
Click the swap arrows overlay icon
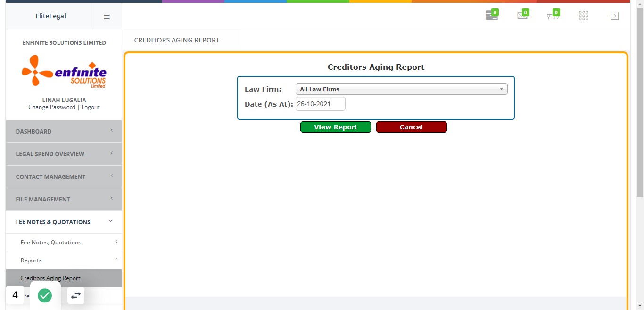[76, 295]
